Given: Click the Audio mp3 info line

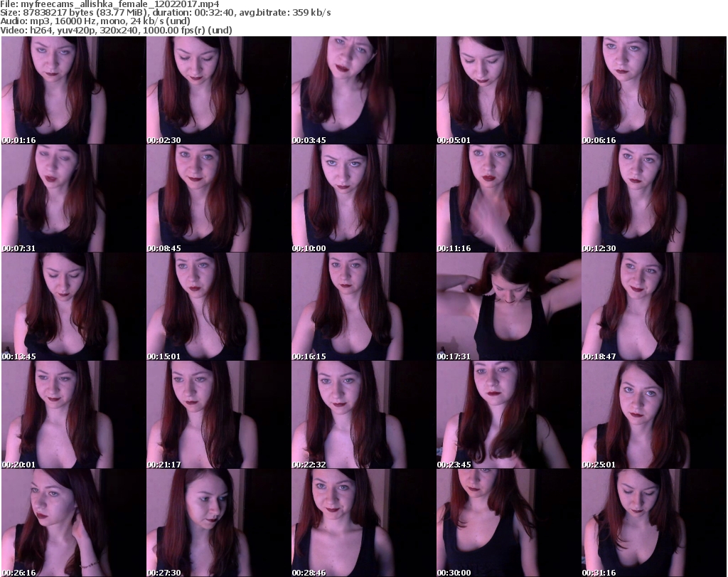Looking at the screenshot, I should pos(95,21).
